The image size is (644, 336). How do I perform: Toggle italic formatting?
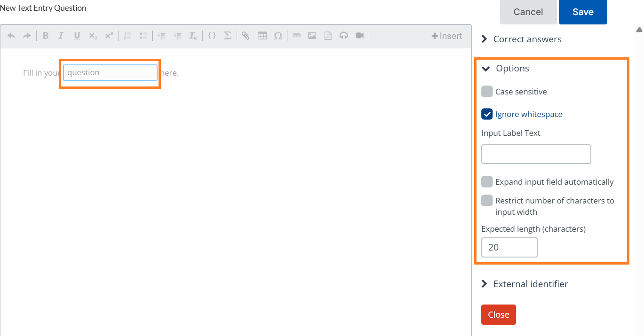(61, 36)
